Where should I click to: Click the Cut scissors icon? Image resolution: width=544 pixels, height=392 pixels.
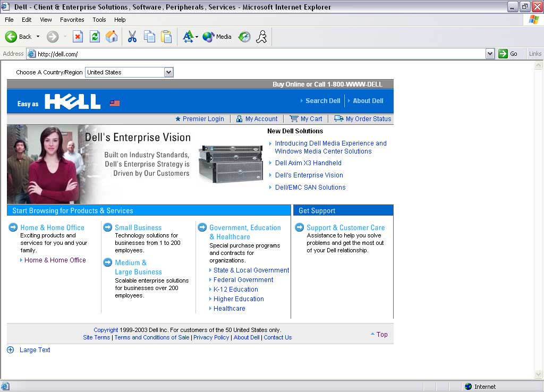[132, 37]
